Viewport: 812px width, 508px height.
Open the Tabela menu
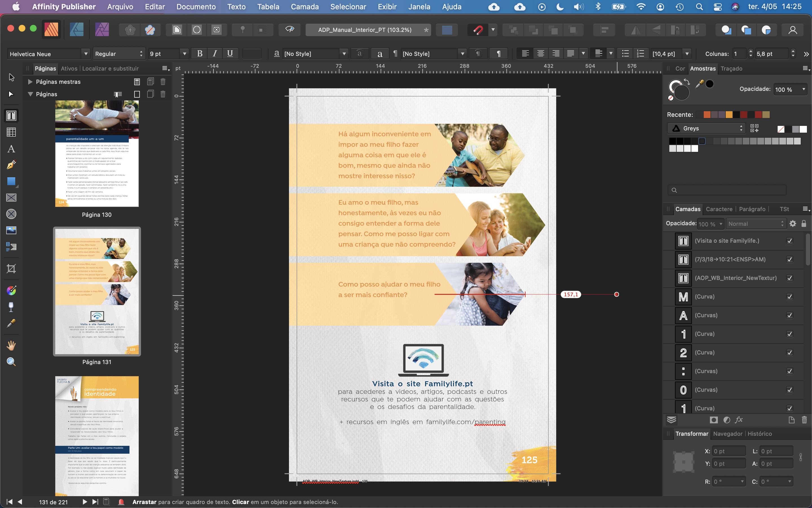[268, 7]
